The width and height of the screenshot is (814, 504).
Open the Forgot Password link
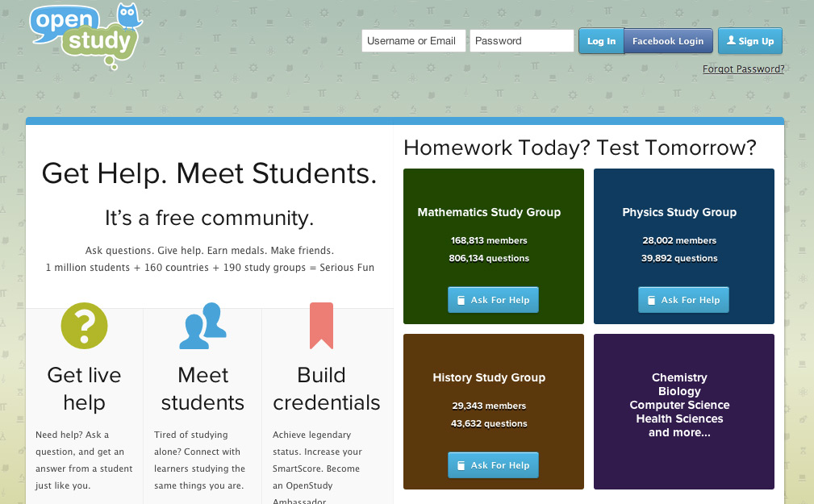click(743, 69)
